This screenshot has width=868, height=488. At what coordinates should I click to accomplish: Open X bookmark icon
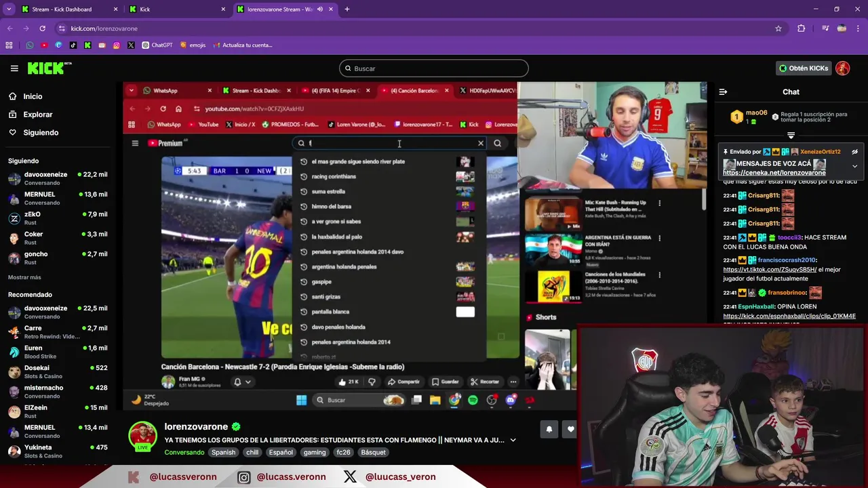[131, 45]
